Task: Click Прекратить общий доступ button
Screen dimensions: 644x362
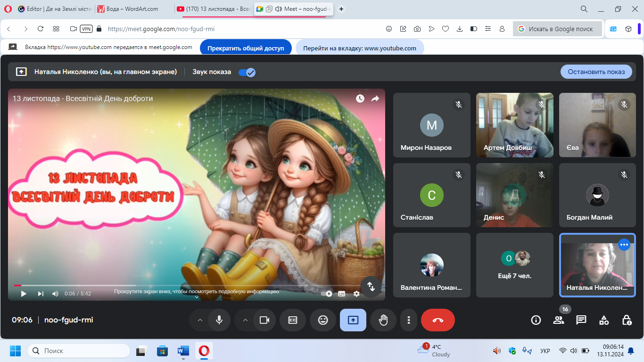Action: [246, 48]
